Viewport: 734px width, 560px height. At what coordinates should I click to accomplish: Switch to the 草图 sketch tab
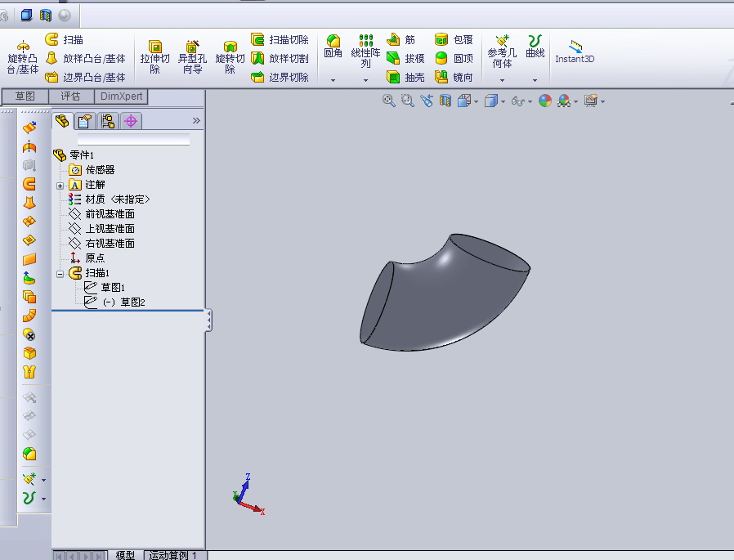click(x=25, y=96)
